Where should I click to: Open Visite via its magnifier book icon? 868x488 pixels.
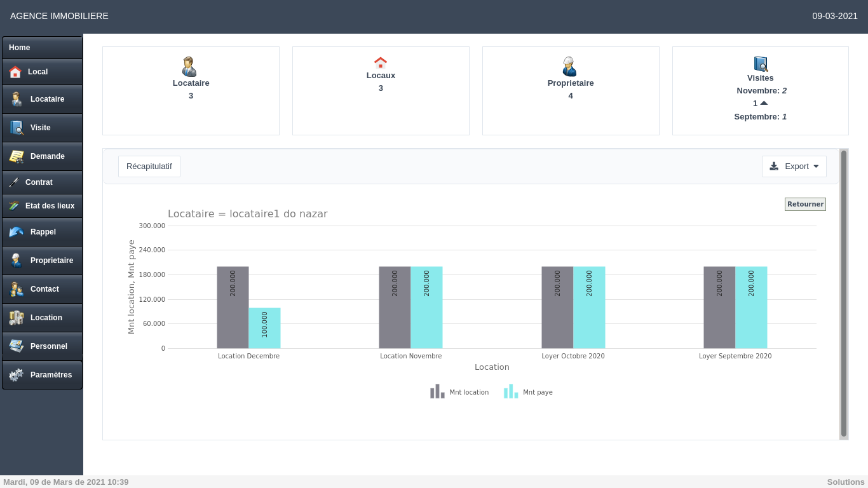click(x=17, y=128)
